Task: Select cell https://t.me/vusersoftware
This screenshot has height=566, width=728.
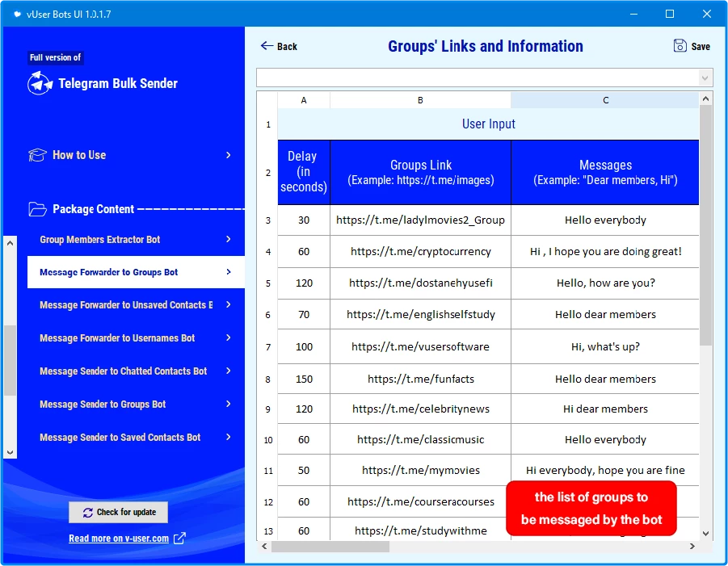Action: click(x=421, y=347)
